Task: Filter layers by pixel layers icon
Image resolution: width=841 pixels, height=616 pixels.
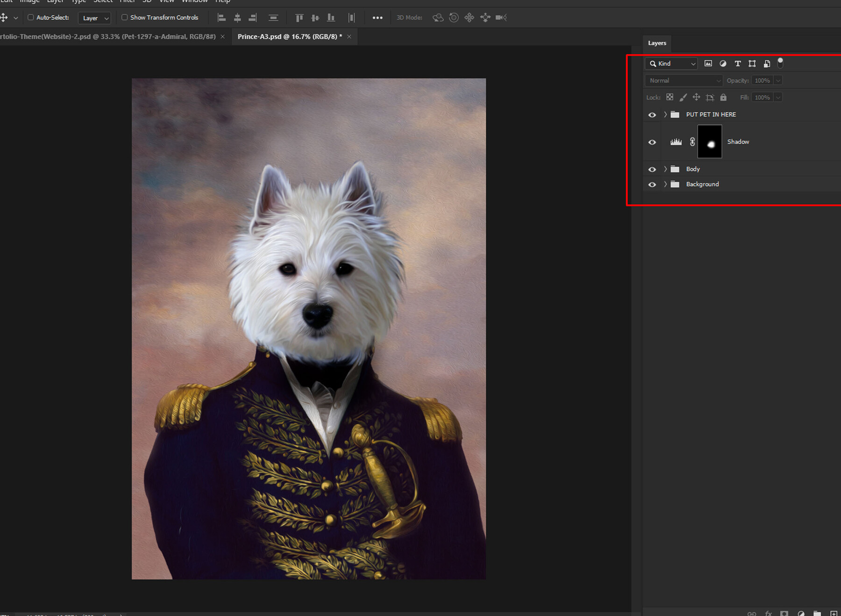Action: coord(708,64)
